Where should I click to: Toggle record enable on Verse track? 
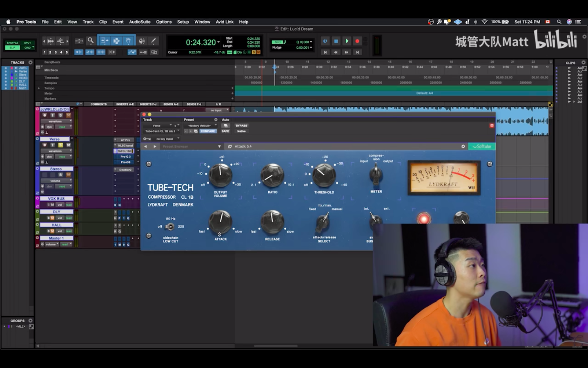coord(45,145)
